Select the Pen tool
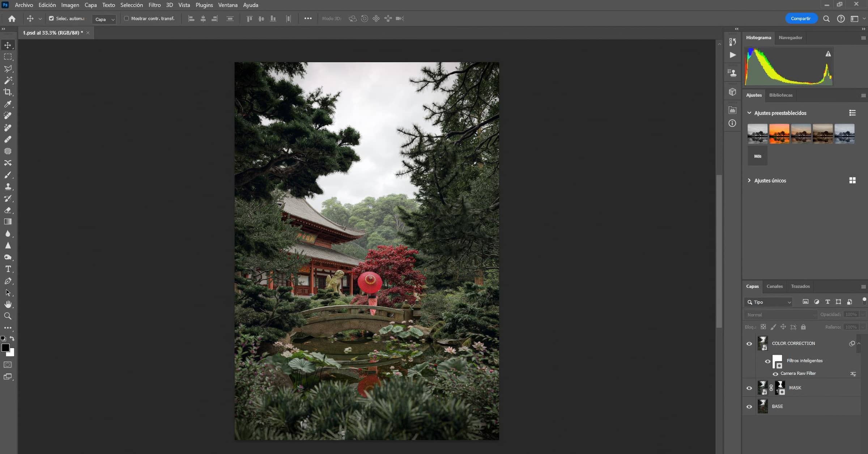The height and width of the screenshot is (454, 868). (8, 281)
